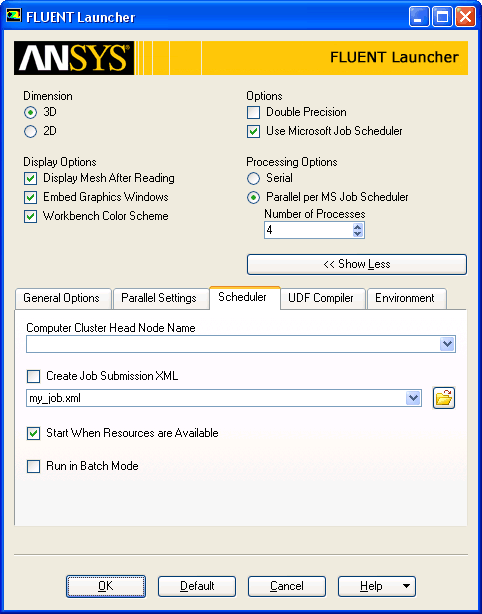
Task: Open the UDF Compiler tab
Action: (321, 298)
